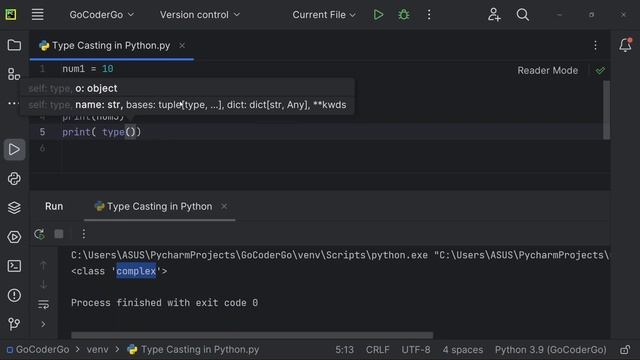Open the Python Packages layers icon
The height and width of the screenshot is (360, 640).
(14, 208)
